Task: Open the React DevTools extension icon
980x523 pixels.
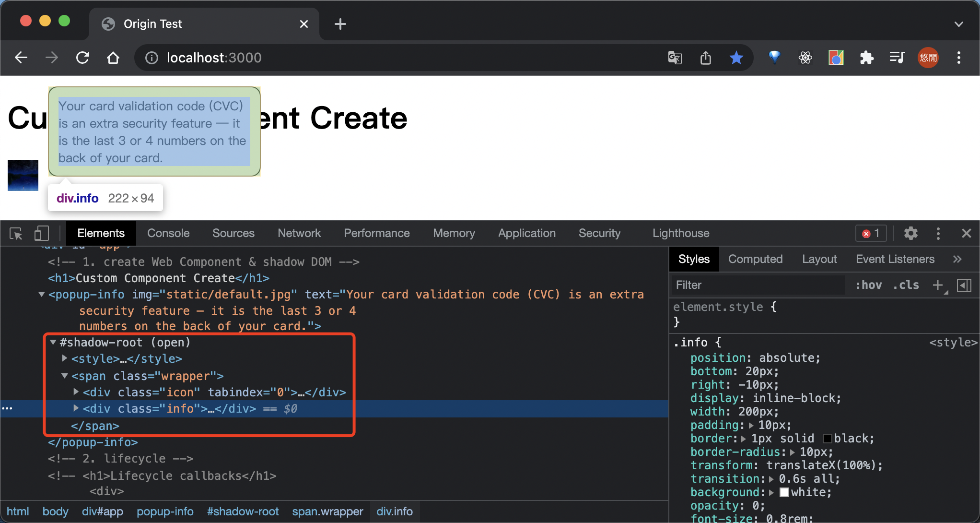Action: 805,58
